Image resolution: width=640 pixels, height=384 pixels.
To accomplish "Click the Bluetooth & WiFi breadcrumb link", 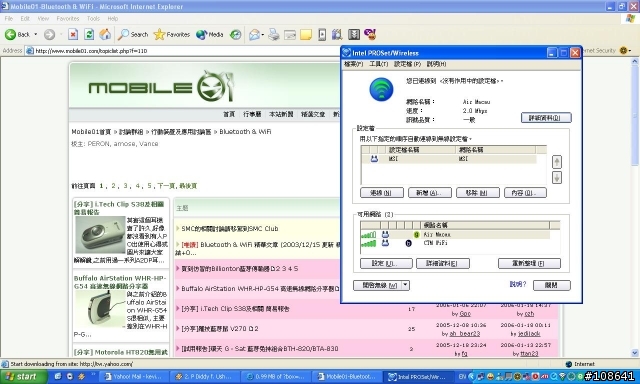I will [245, 132].
